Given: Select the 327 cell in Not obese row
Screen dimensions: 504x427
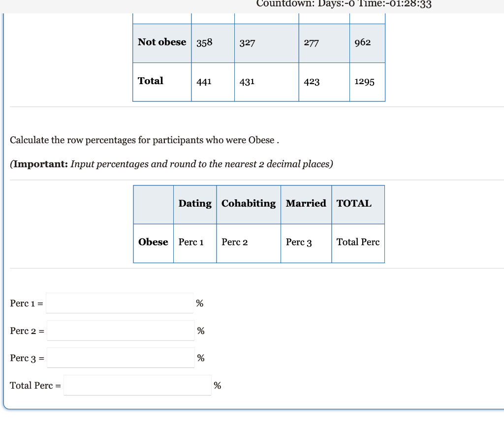Looking at the screenshot, I should 266,43.
